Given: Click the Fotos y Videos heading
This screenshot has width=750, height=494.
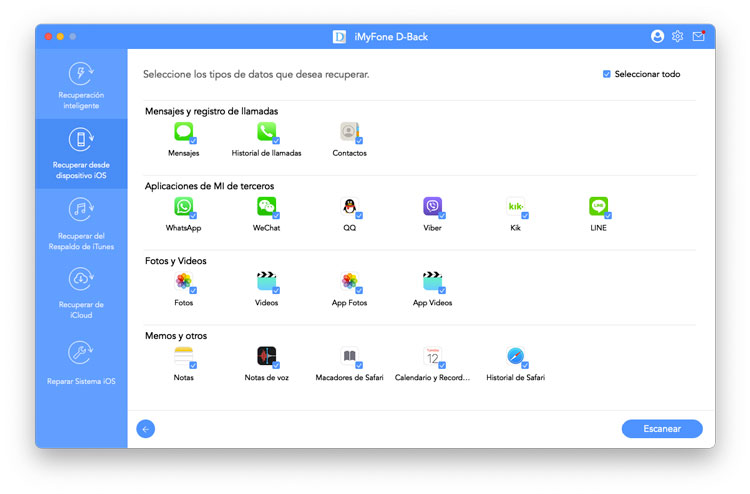Looking at the screenshot, I should tap(176, 261).
